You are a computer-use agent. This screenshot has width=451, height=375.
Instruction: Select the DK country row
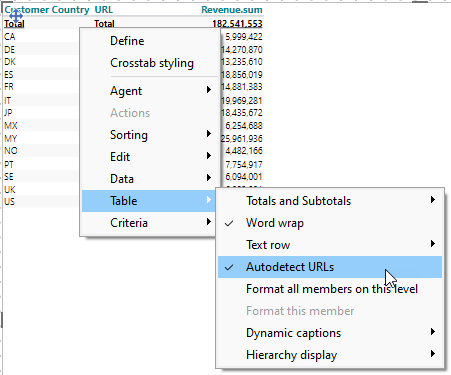click(x=10, y=62)
